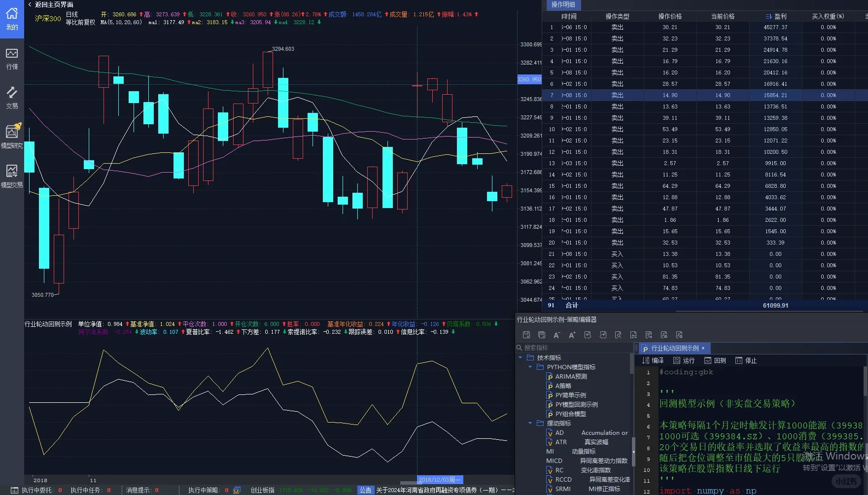Screen dimensions: 868x495
Task: Open the 模型交易 sidebar icon
Action: coord(12,177)
